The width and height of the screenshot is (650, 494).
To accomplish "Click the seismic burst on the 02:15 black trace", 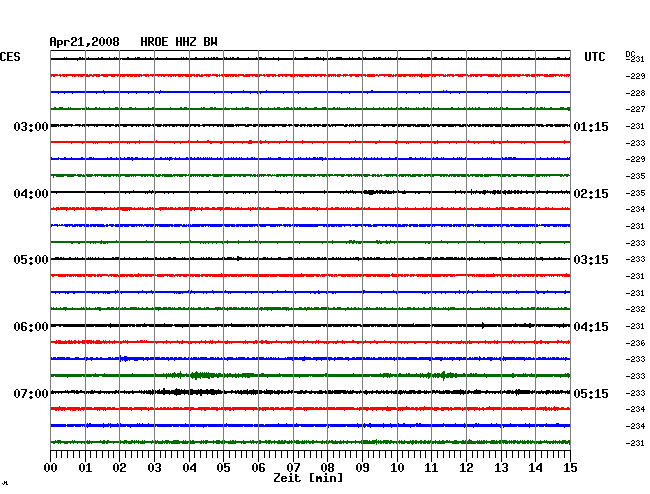I will [x=379, y=192].
